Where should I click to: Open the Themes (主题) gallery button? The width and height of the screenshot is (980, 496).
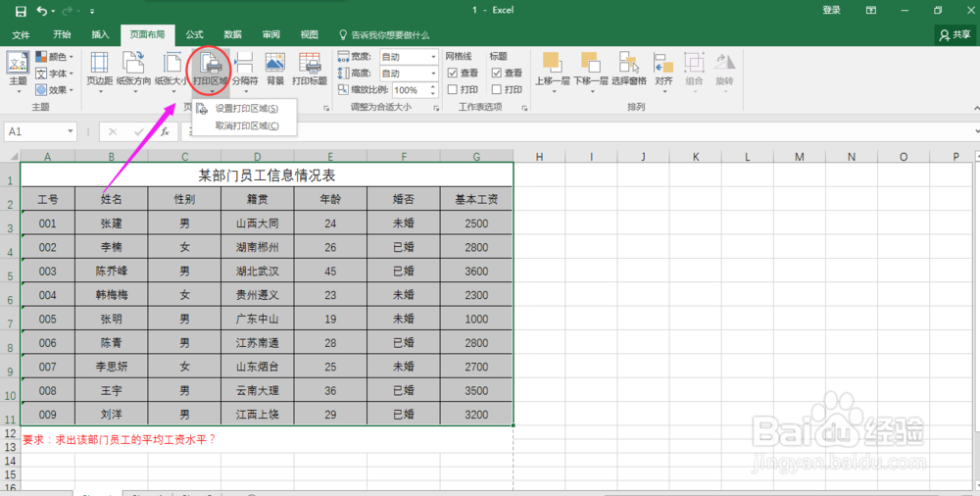coord(18,74)
